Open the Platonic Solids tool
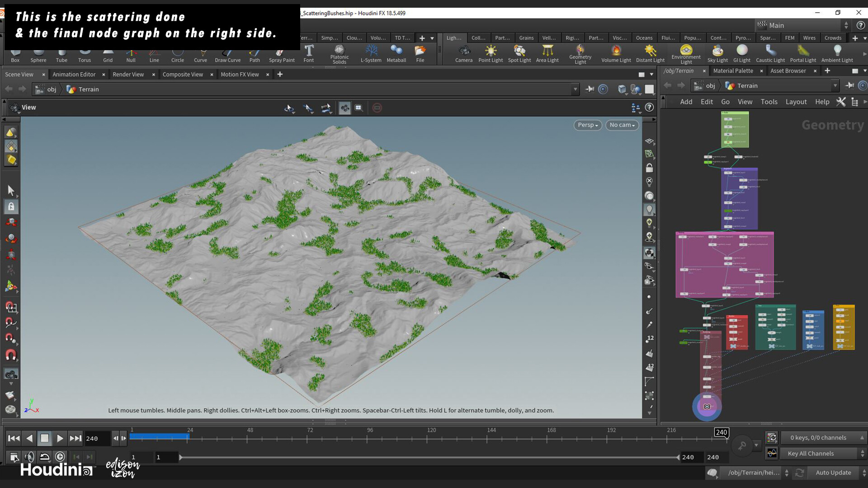This screenshot has width=868, height=488. click(339, 54)
